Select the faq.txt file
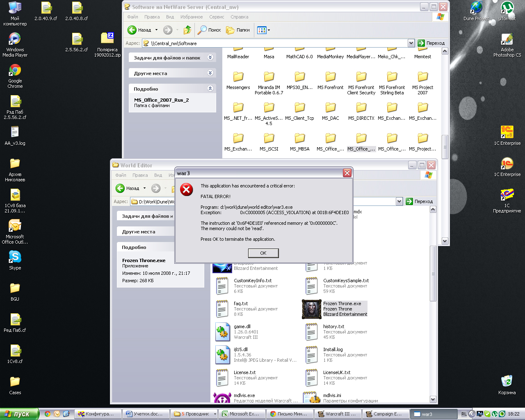Viewport: 525px width, 420px height. click(247, 309)
